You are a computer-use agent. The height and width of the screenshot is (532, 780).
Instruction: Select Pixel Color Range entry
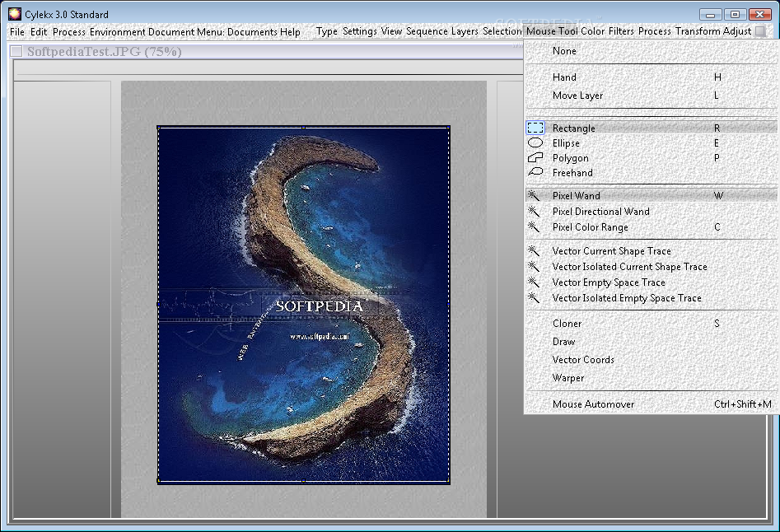click(651, 226)
